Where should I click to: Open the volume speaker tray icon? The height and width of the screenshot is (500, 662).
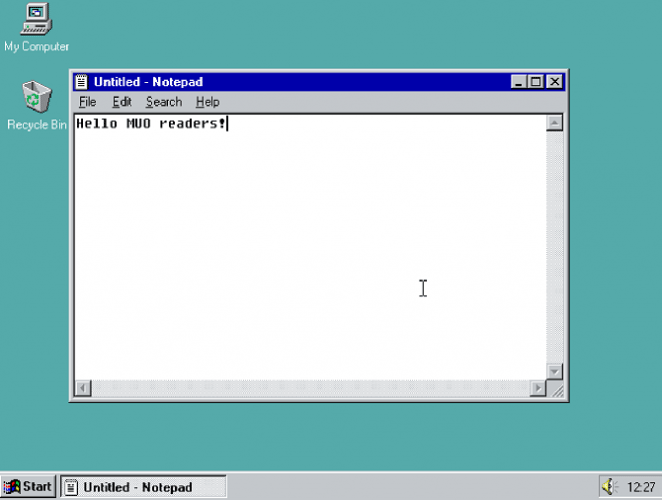(609, 487)
